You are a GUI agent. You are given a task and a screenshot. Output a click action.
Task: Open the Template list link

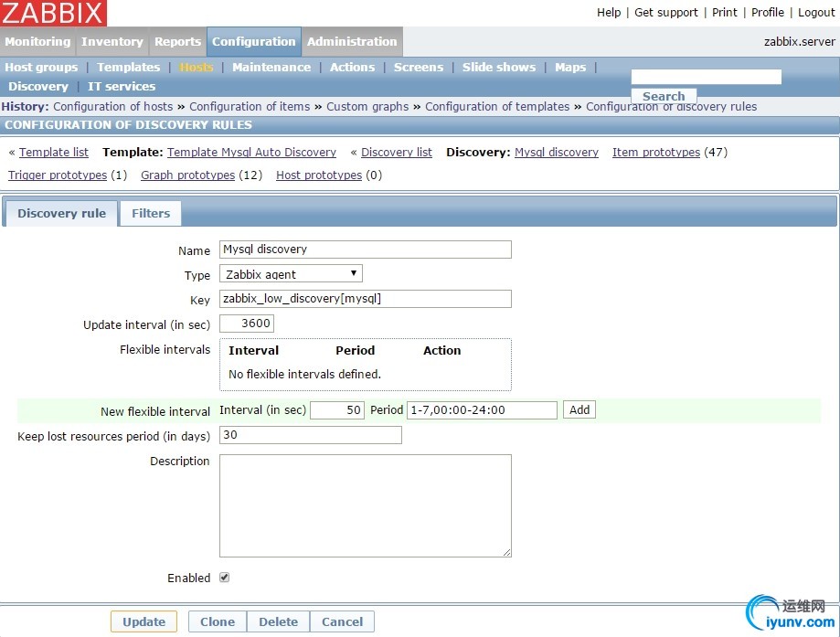point(54,152)
